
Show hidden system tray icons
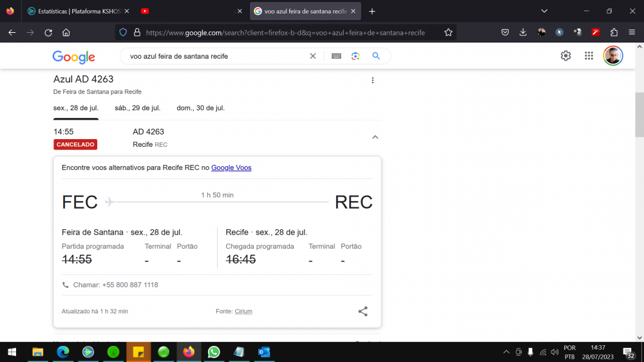506,352
